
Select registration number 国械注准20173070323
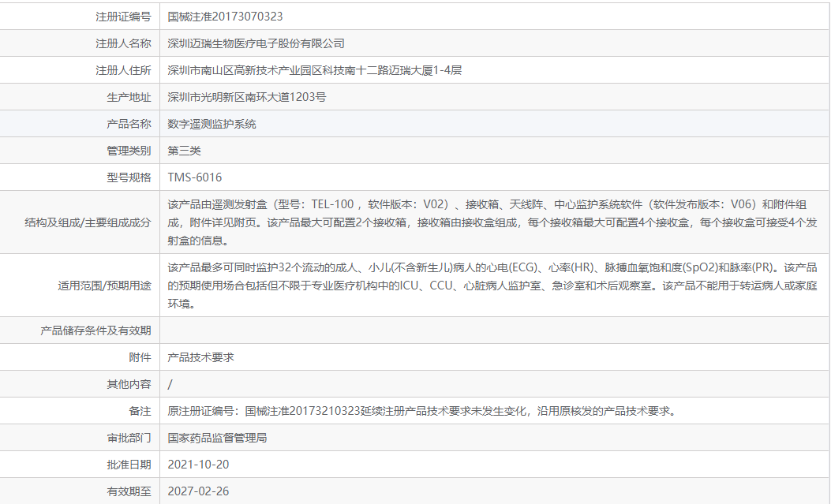point(225,17)
